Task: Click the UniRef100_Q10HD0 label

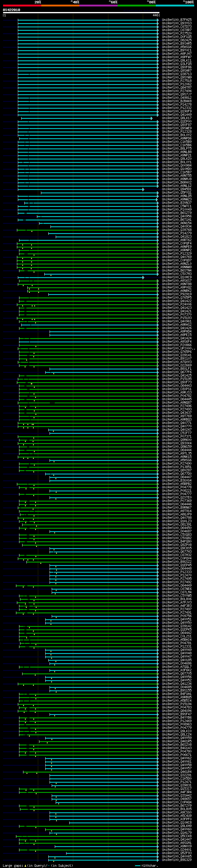Action: click(x=176, y=169)
